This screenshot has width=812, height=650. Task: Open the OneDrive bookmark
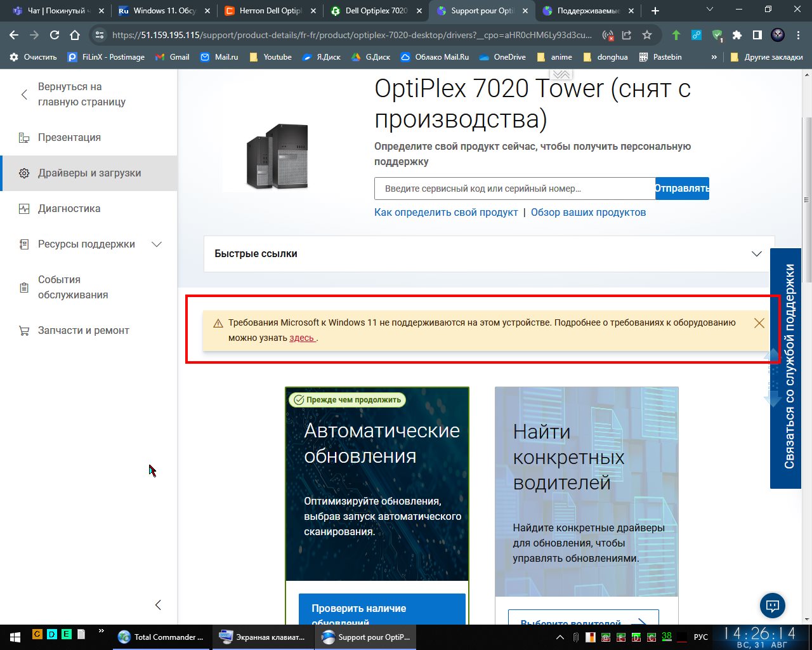tap(502, 57)
